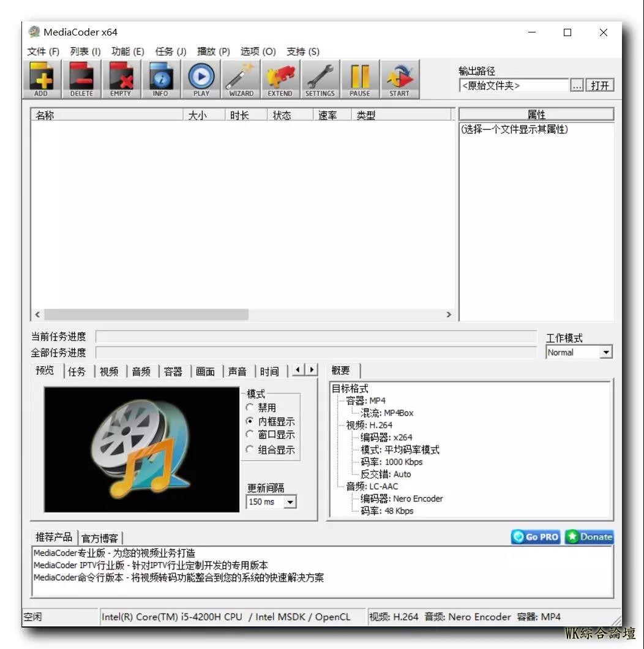
Task: Click the Donate button
Action: coord(590,537)
